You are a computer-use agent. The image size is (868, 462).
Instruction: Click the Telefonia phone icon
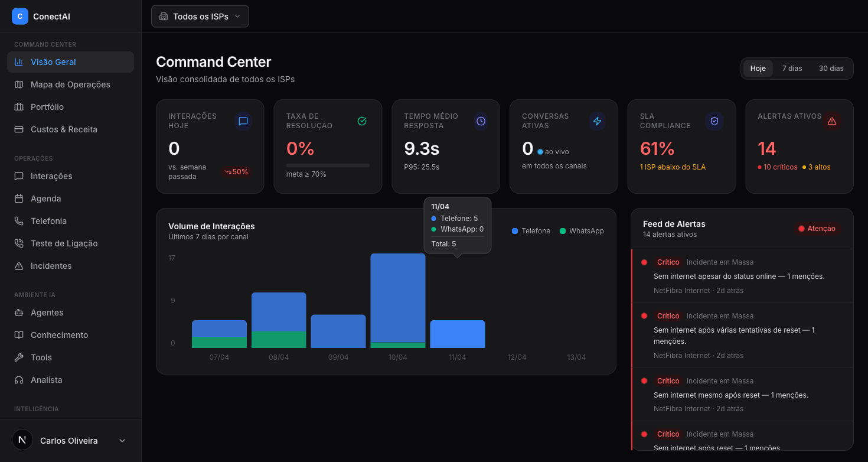tap(19, 221)
